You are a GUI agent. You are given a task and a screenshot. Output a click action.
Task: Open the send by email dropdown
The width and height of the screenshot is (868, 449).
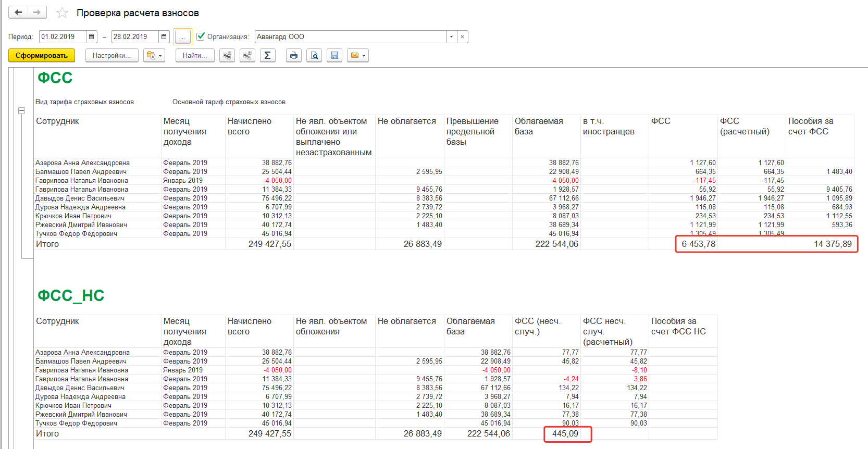coord(358,56)
